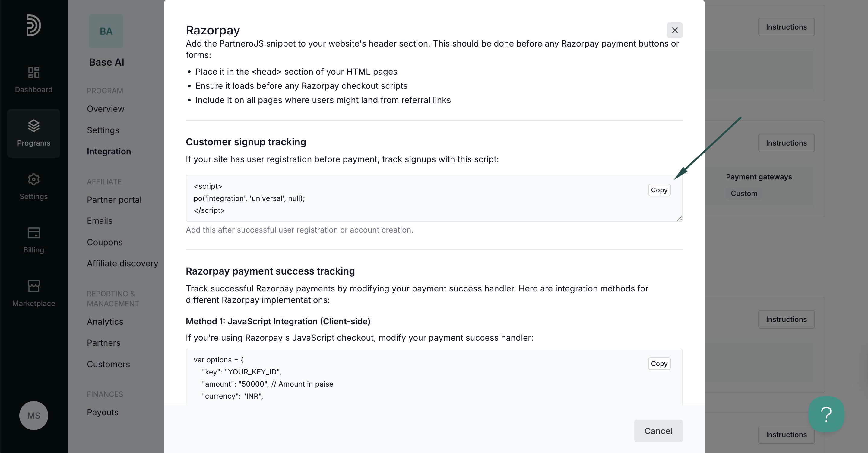Click the Cancel button

[x=658, y=431]
